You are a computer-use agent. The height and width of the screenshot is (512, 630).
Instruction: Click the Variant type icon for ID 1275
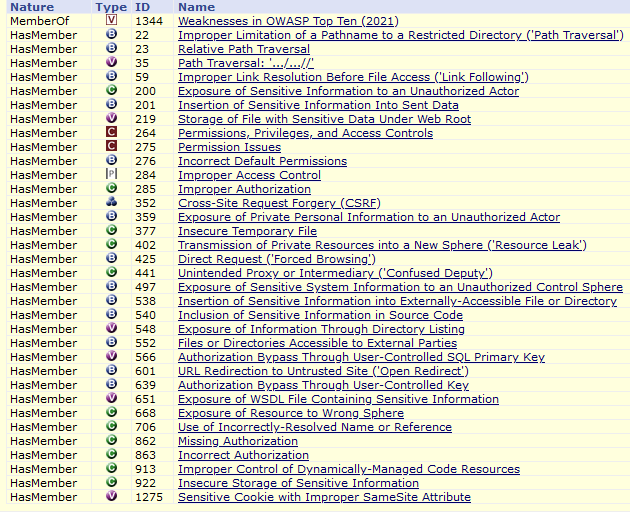pos(111,496)
